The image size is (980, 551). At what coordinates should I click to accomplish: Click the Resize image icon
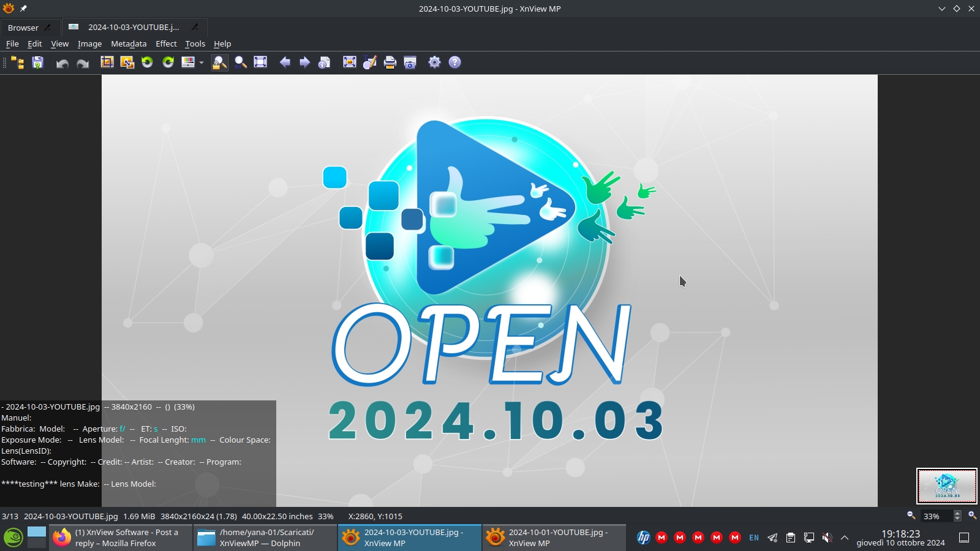[127, 62]
